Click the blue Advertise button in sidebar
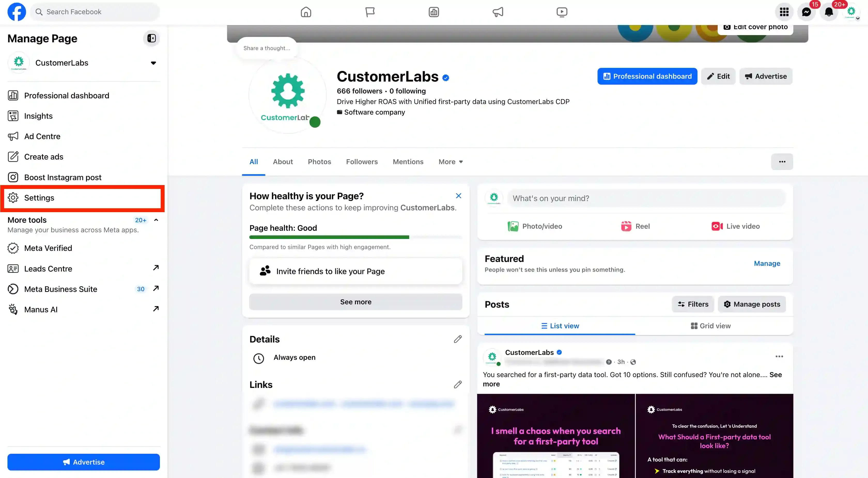 83,462
